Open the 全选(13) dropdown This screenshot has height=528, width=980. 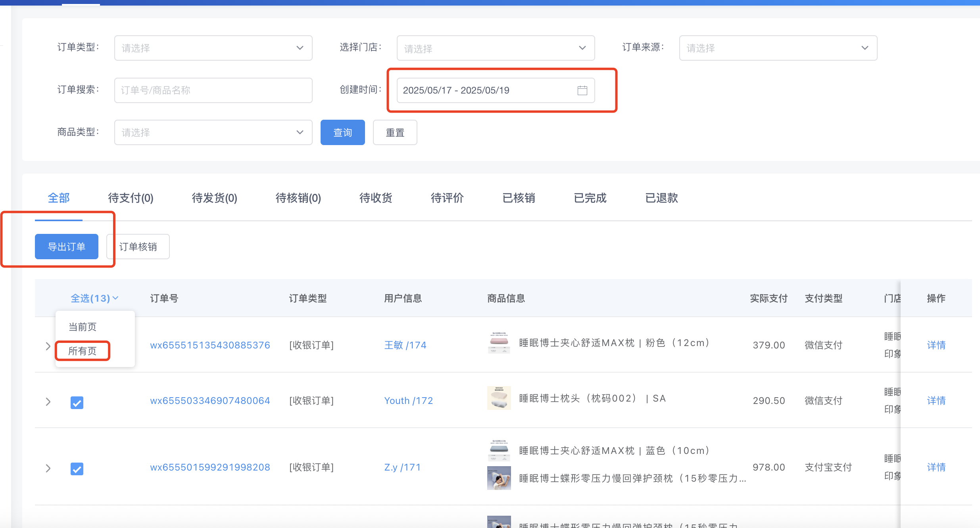pos(94,298)
